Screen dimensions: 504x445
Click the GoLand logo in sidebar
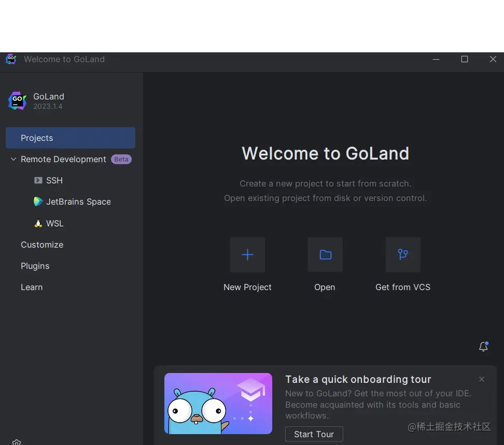17,101
